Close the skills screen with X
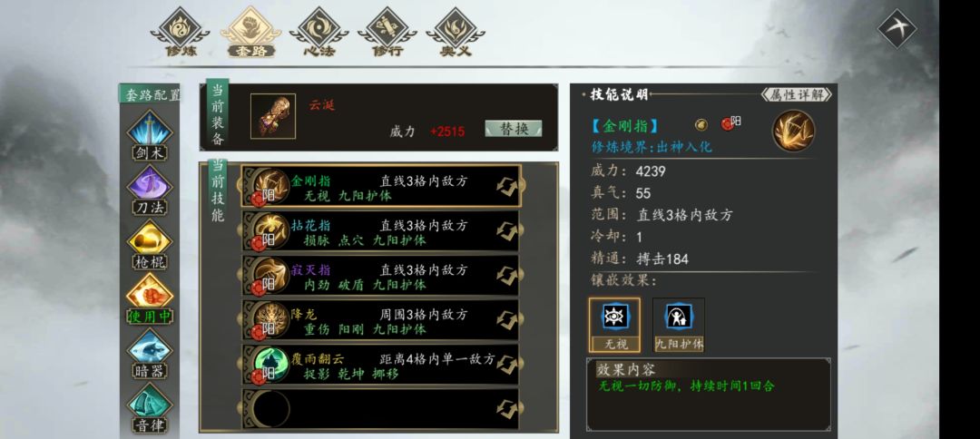 point(897,28)
